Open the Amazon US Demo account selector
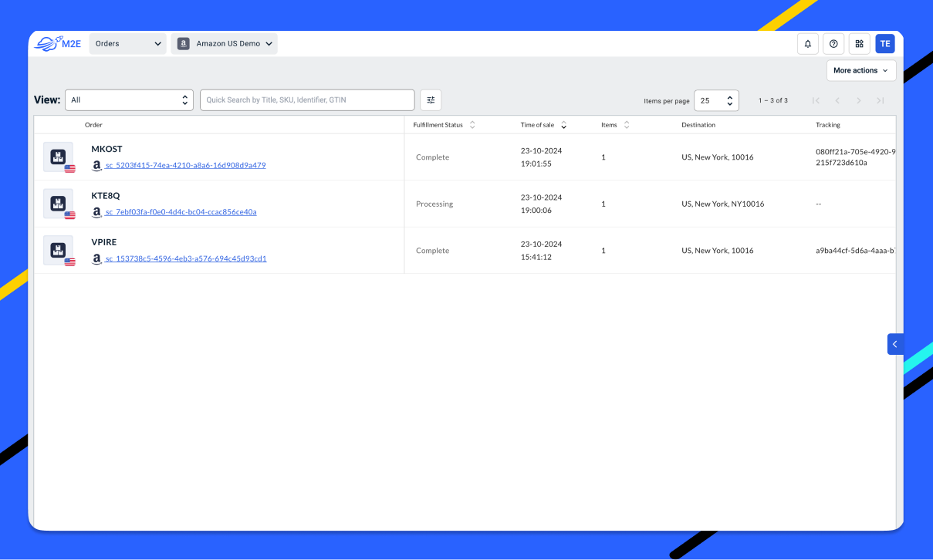 tap(224, 43)
